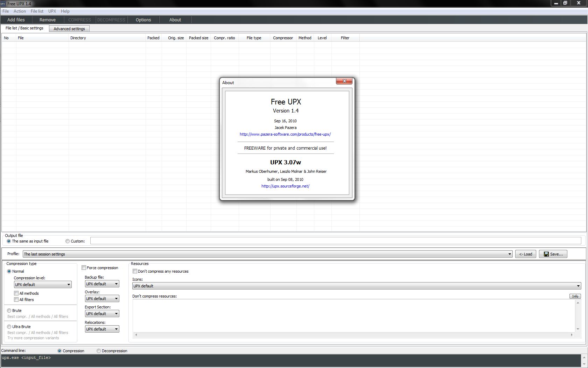Open the Backup file dropdown
This screenshot has height=368, width=588.
pyautogui.click(x=102, y=284)
